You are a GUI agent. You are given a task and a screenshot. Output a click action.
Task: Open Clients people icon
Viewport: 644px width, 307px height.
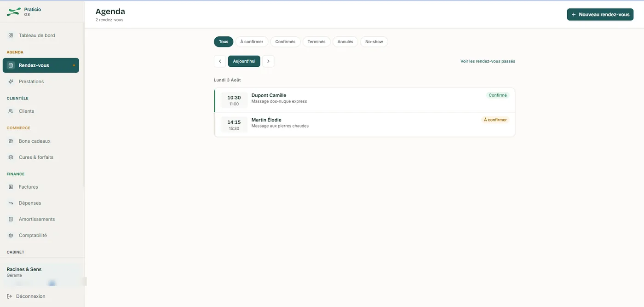tap(11, 111)
